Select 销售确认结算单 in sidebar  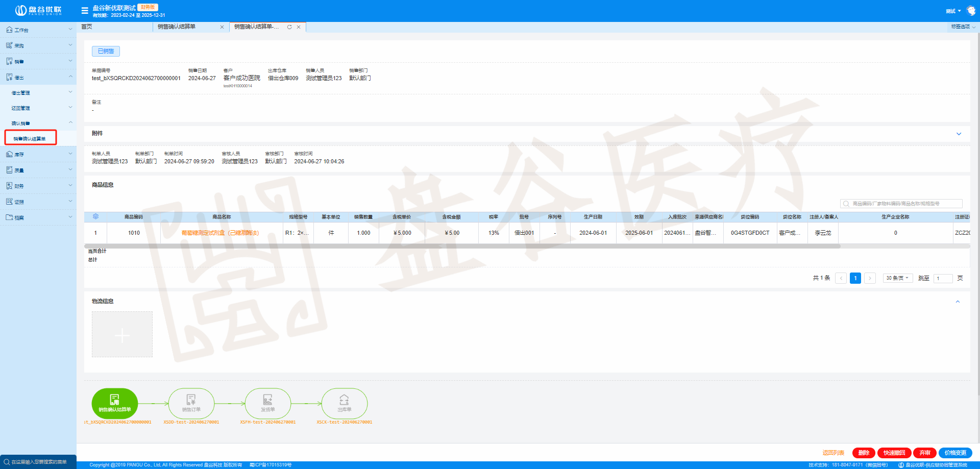pos(30,138)
